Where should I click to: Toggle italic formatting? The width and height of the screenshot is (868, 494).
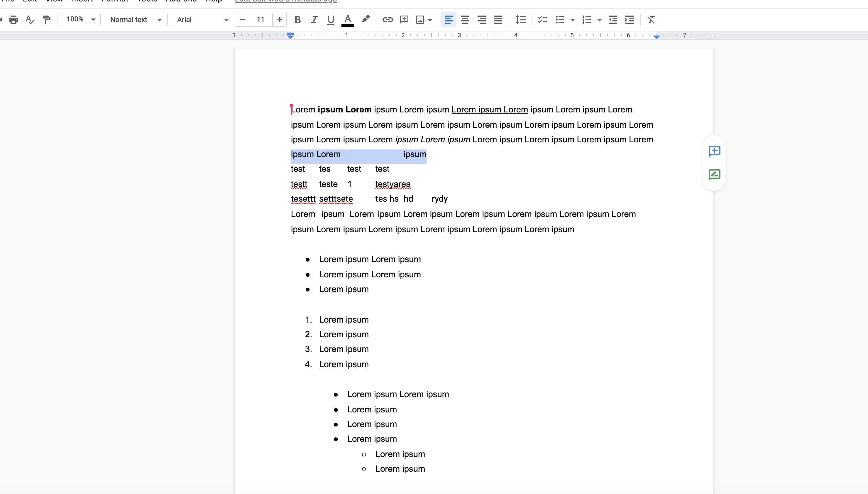(x=314, y=19)
